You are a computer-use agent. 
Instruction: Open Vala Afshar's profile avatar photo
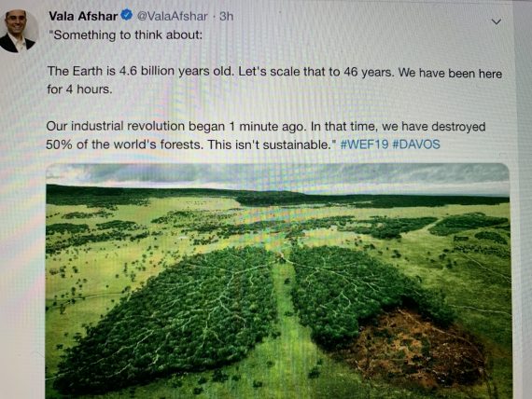coord(19,31)
